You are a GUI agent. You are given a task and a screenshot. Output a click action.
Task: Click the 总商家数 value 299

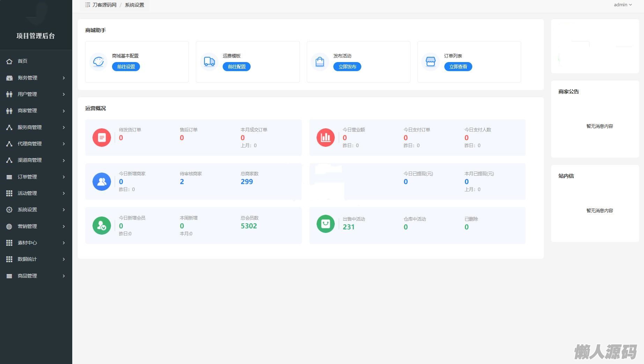click(247, 182)
